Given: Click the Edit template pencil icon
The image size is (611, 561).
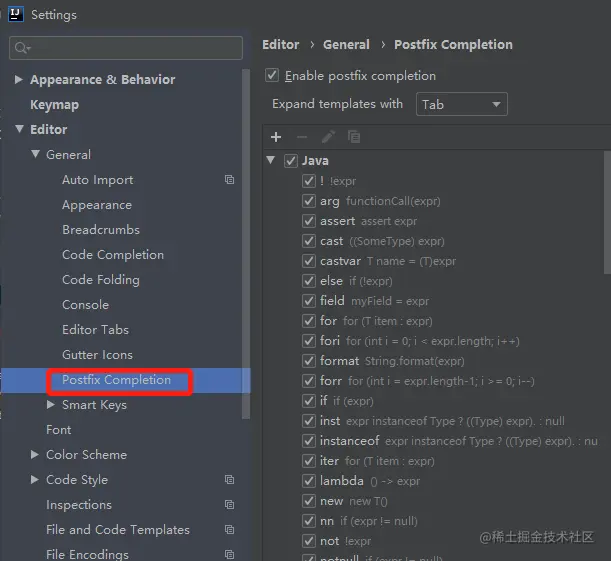Looking at the screenshot, I should 328,137.
